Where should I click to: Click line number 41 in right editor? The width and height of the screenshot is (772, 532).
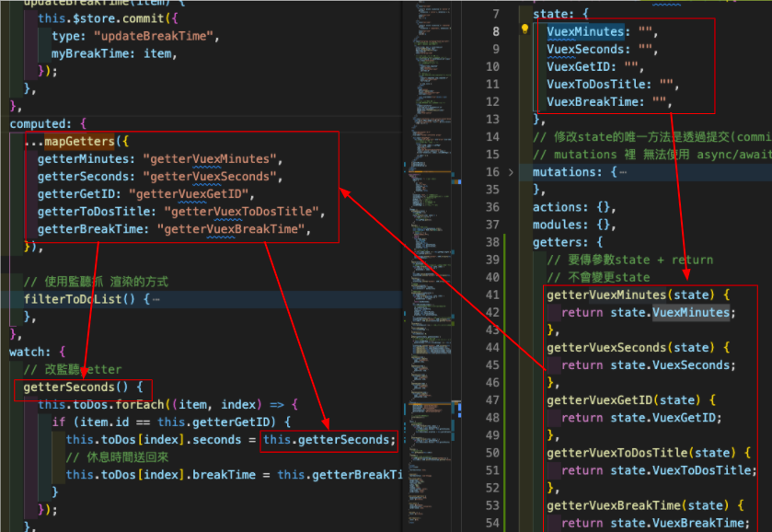tap(492, 295)
